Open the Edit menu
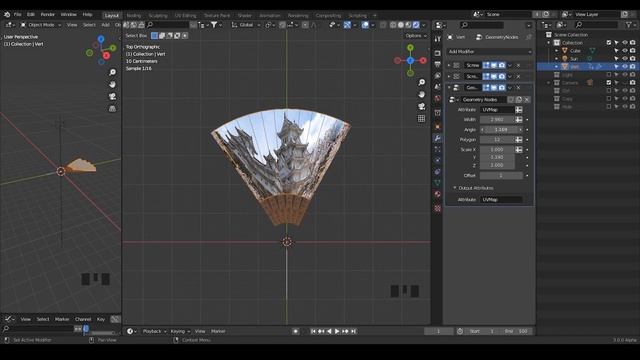The height and width of the screenshot is (360, 640). pyautogui.click(x=31, y=14)
